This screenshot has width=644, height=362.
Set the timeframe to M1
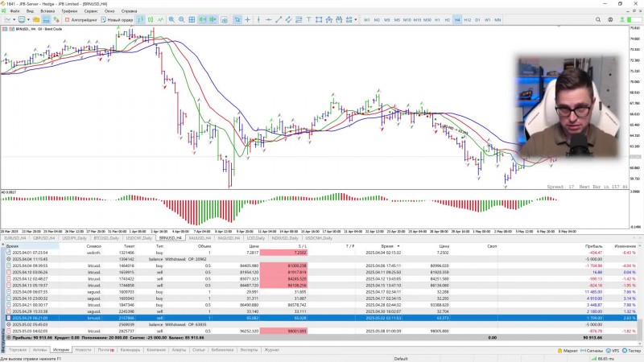[x=367, y=19]
